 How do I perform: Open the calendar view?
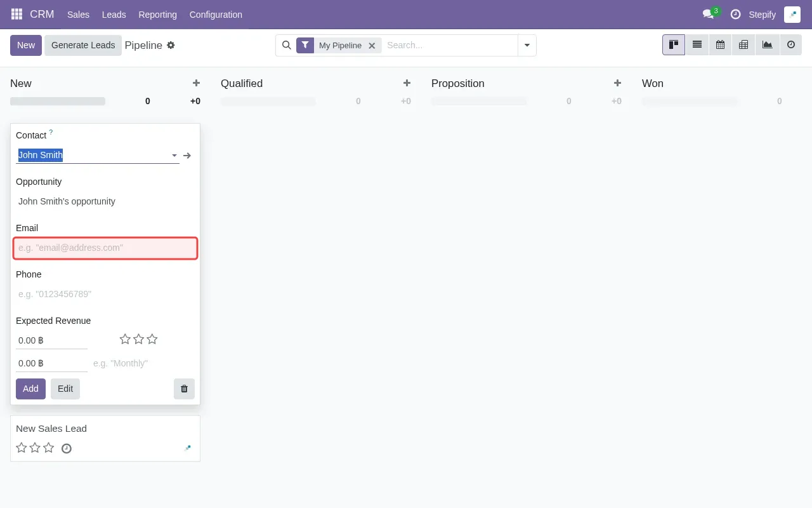720,44
